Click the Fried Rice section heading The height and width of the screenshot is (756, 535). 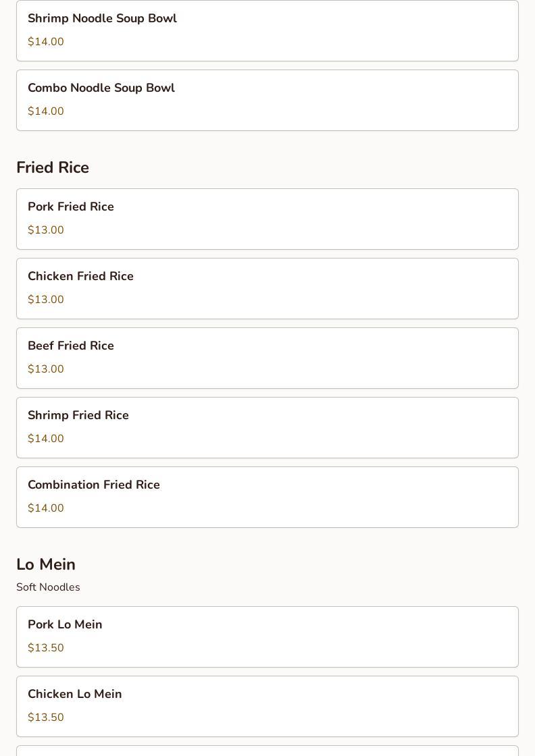pyautogui.click(x=53, y=167)
